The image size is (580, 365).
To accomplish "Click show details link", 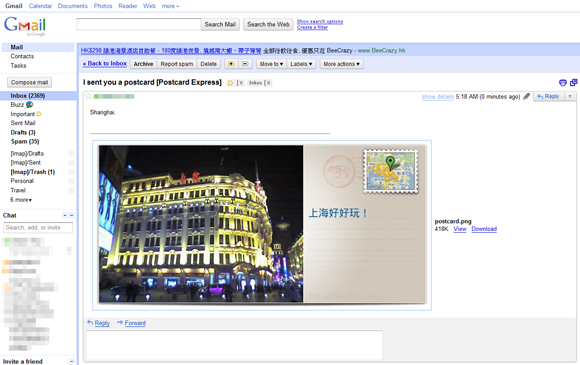I will tap(438, 97).
